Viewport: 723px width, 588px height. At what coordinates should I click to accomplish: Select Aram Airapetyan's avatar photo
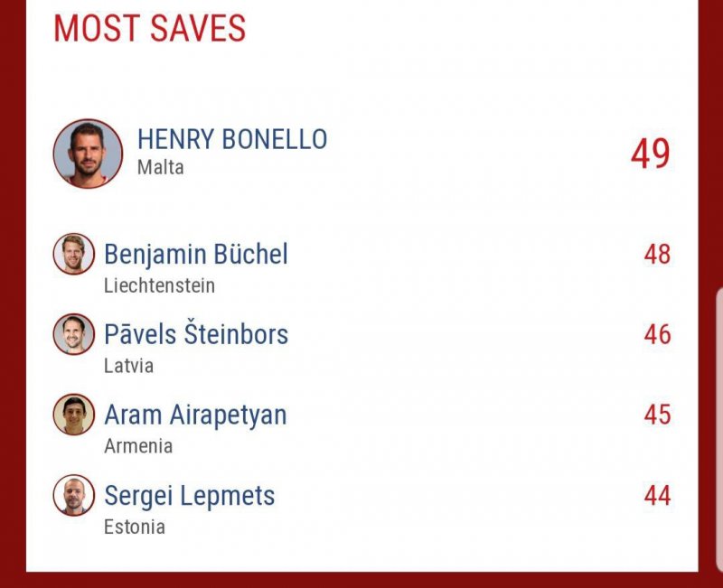[x=73, y=415]
